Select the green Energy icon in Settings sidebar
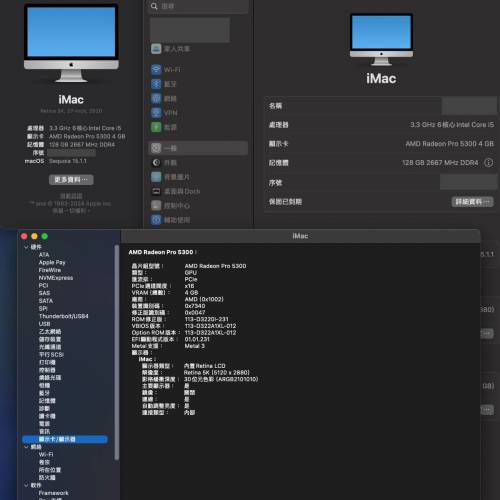The width and height of the screenshot is (500, 500). point(156,127)
